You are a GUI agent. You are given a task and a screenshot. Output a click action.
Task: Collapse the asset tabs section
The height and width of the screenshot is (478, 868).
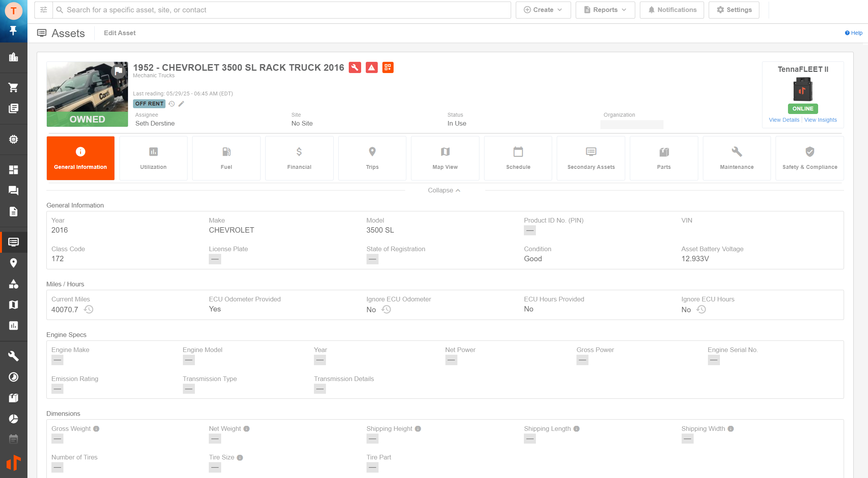pos(444,190)
